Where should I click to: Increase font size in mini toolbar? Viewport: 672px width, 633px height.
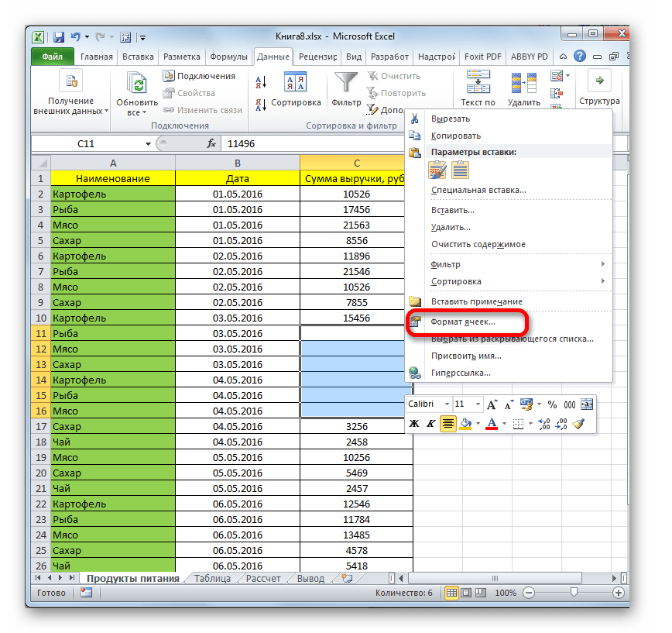tap(492, 404)
